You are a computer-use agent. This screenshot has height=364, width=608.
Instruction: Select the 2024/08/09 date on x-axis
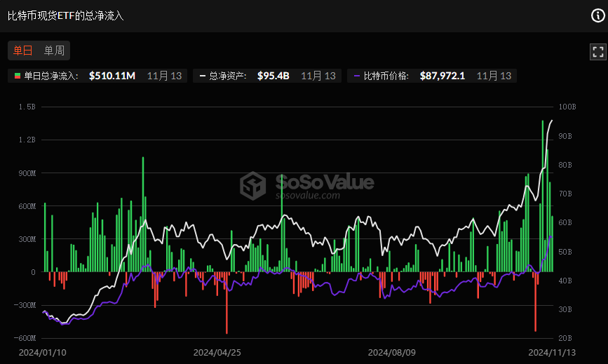(x=391, y=351)
